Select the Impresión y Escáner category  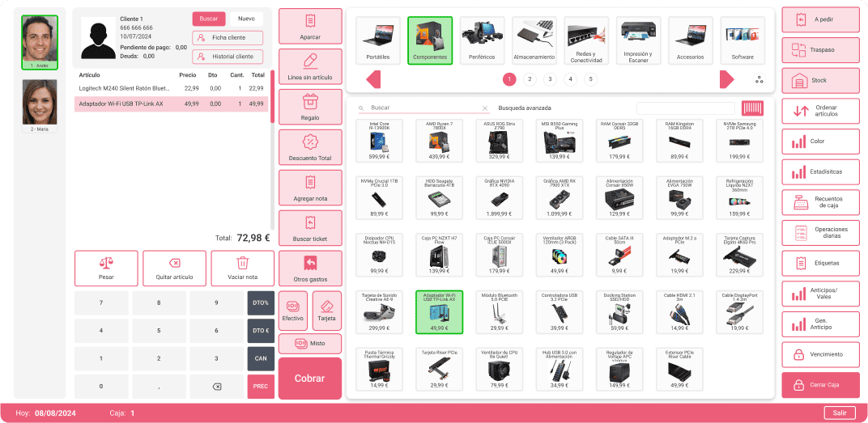click(638, 40)
